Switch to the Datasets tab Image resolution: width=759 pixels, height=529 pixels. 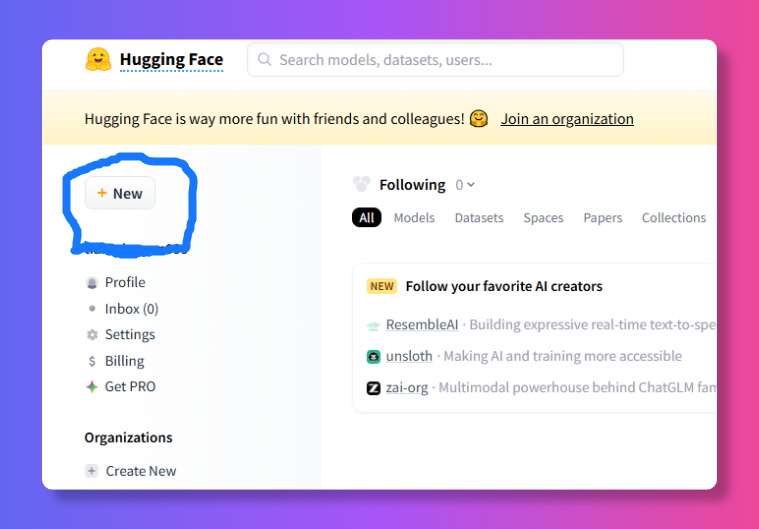click(x=479, y=218)
